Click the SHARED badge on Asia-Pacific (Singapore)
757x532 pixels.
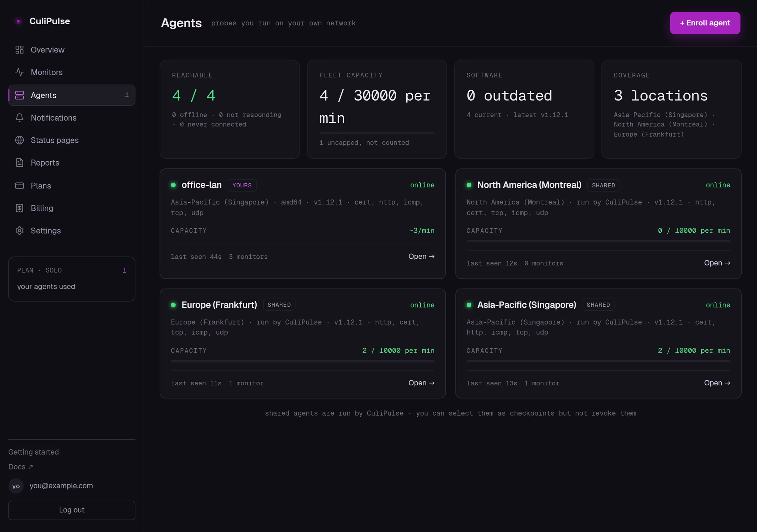click(x=598, y=305)
